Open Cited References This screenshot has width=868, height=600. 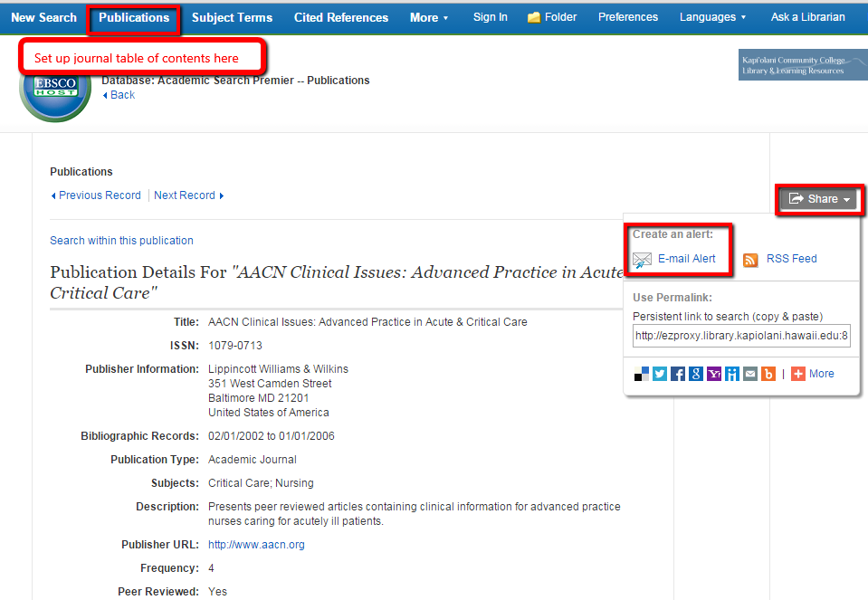[341, 18]
